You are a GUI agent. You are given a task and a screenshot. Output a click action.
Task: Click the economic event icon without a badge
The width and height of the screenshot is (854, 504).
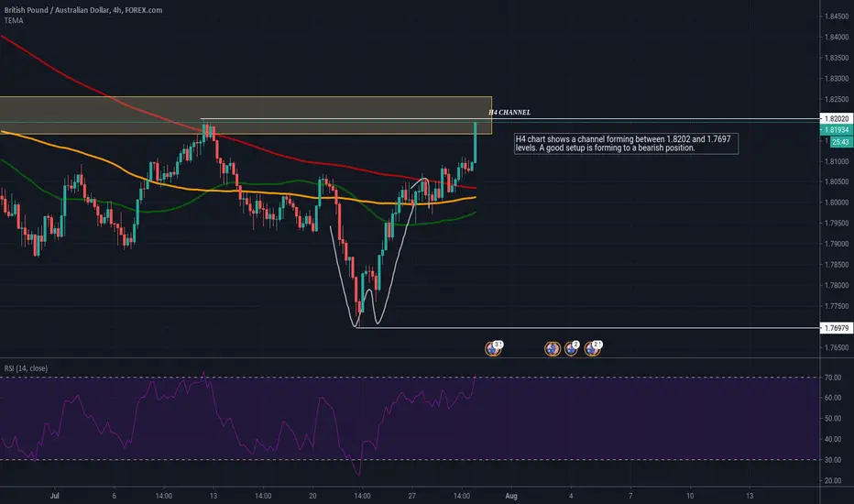point(553,349)
